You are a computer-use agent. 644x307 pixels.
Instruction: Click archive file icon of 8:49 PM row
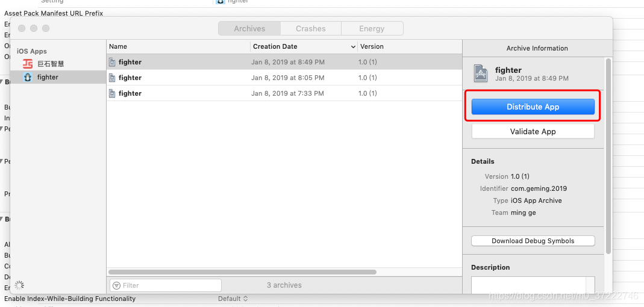[x=112, y=62]
